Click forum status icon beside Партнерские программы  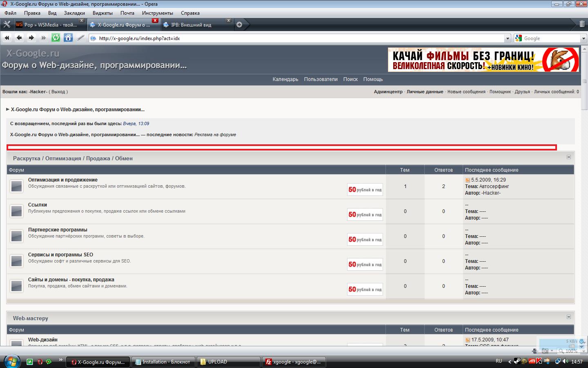click(x=16, y=236)
